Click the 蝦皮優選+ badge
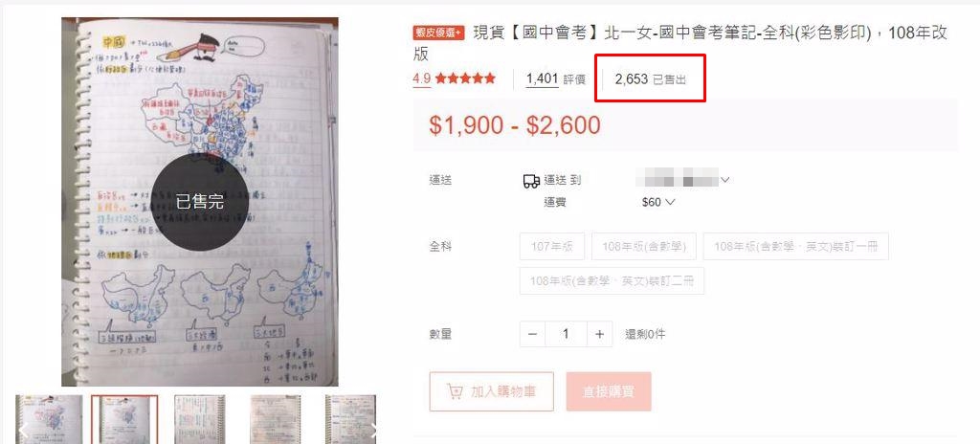The height and width of the screenshot is (444, 980). pos(438,33)
